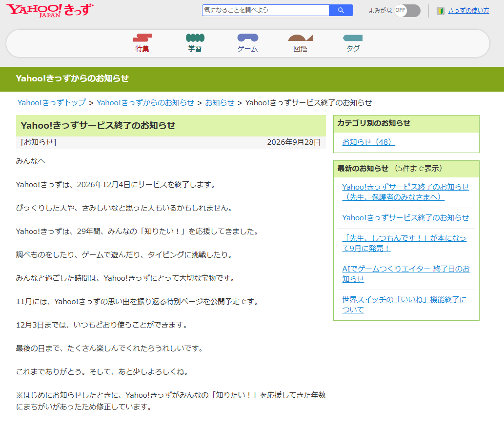Open the 特集 menu label
The image size is (504, 426).
point(142,49)
